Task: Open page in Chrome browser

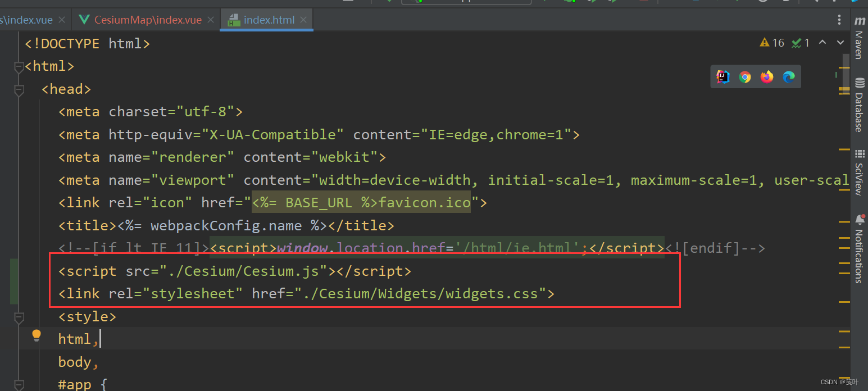Action: [745, 77]
